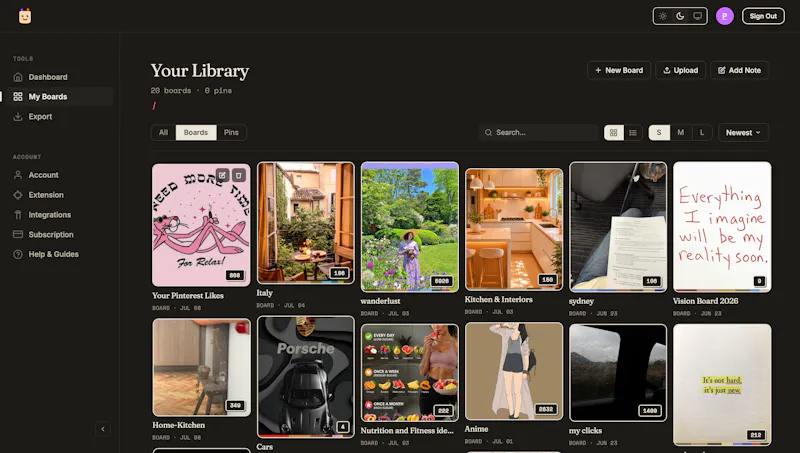Viewport: 800px width, 453px height.
Task: Click the Sign Out button
Action: tap(763, 16)
